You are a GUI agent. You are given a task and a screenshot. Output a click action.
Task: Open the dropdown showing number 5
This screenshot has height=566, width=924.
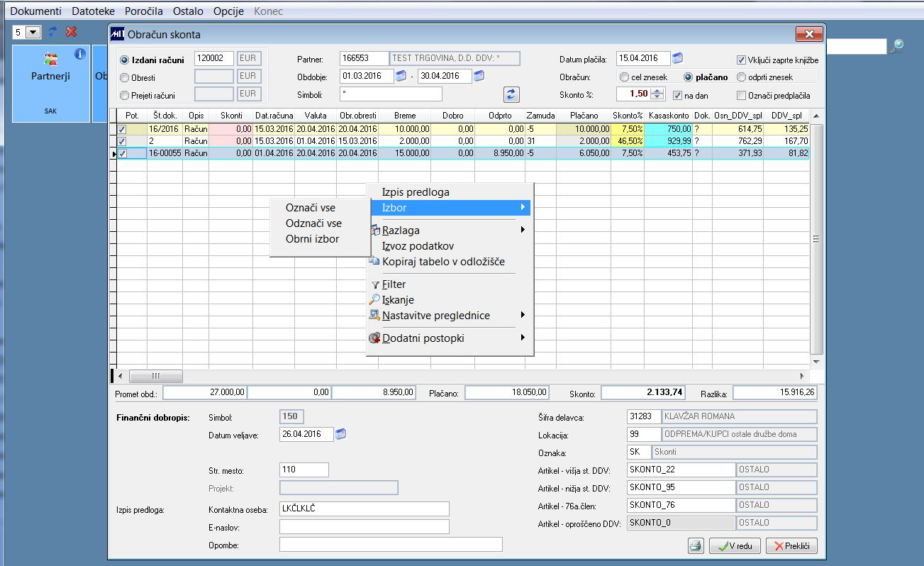[x=33, y=32]
